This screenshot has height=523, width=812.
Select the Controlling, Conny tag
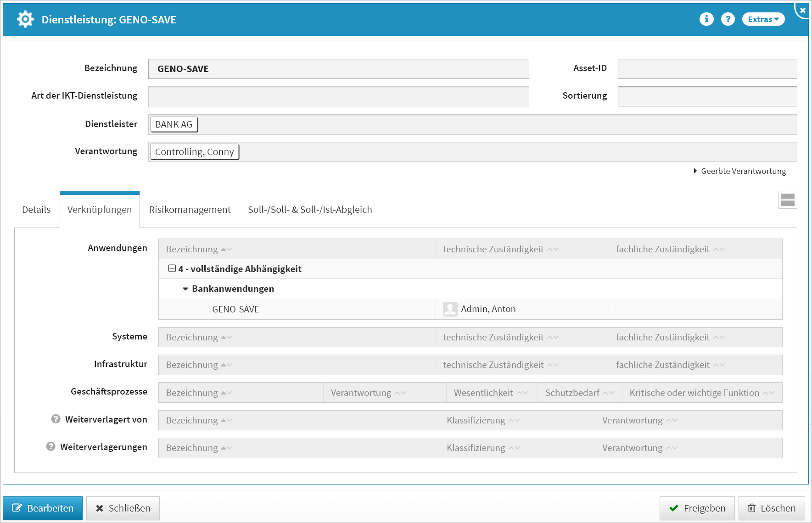point(194,152)
